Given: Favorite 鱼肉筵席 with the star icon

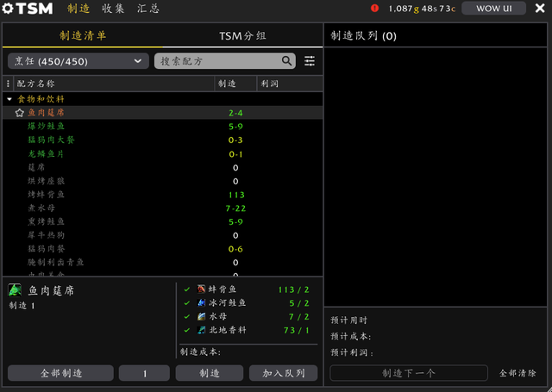Looking at the screenshot, I should tap(19, 113).
